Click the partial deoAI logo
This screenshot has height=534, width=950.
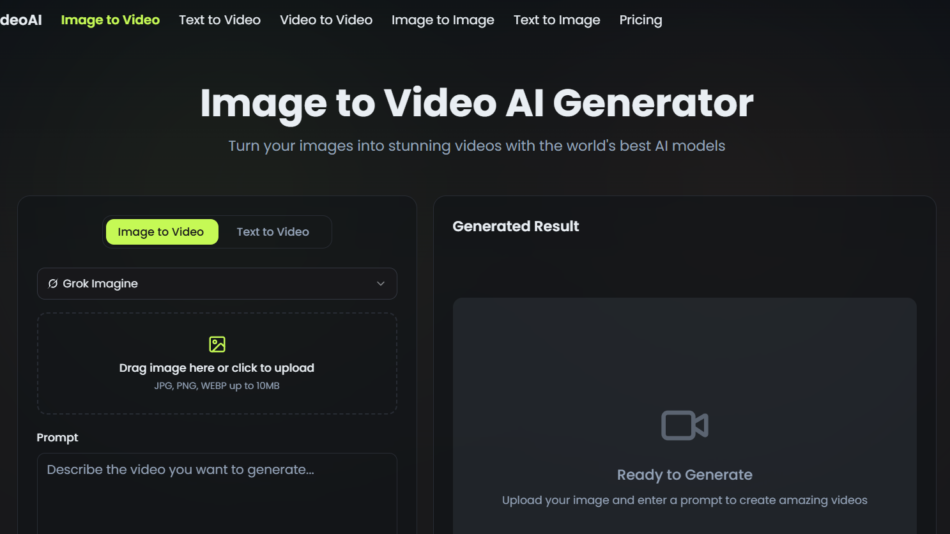coord(20,20)
